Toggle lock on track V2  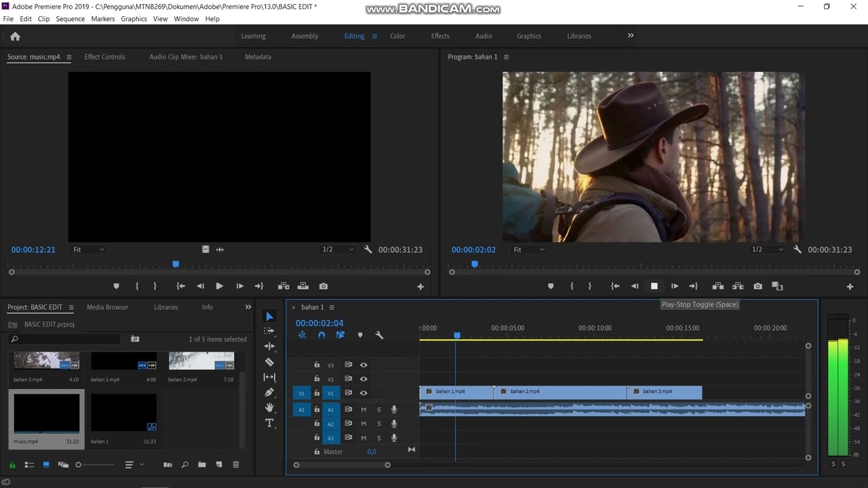[317, 379]
